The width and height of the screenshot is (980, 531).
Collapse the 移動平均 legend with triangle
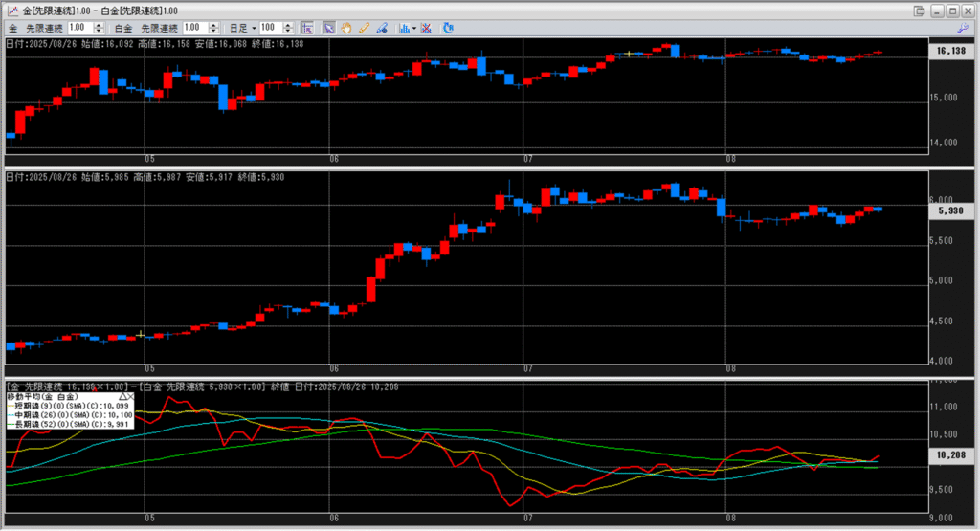[120, 395]
